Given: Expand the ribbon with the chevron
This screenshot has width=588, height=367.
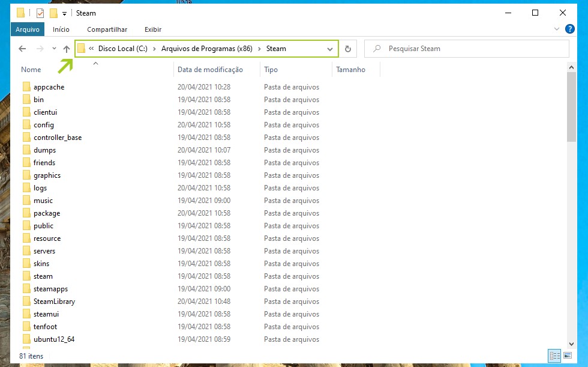Looking at the screenshot, I should 556,29.
